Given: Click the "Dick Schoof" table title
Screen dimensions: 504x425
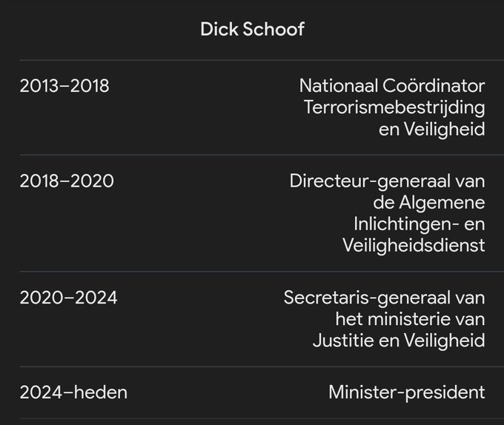Looking at the screenshot, I should pos(252,30).
